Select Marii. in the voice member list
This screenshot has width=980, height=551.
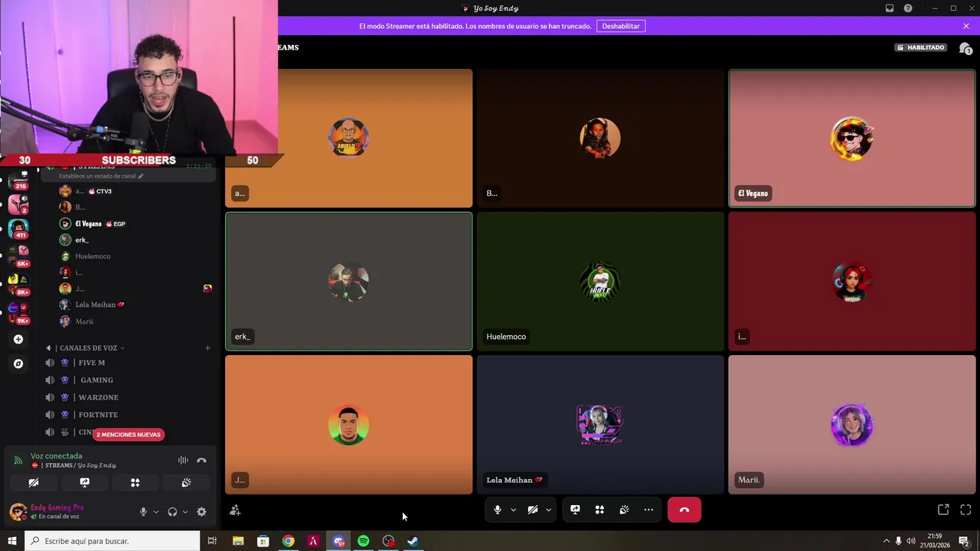(x=136, y=321)
